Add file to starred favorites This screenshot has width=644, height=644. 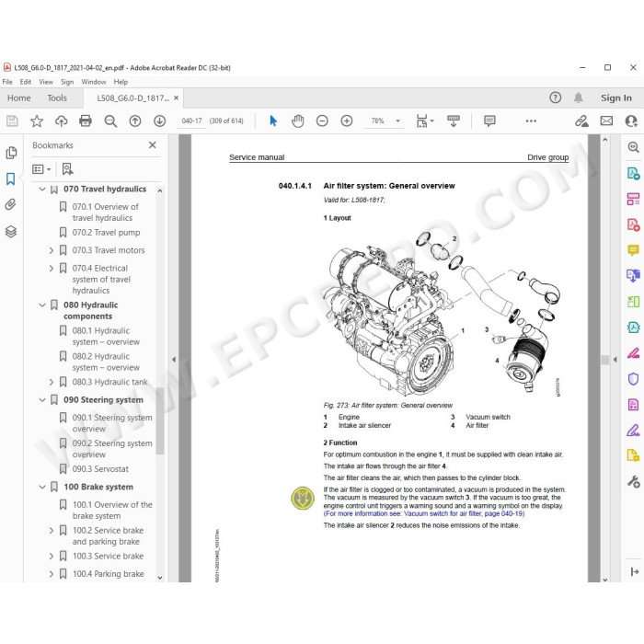tap(37, 121)
